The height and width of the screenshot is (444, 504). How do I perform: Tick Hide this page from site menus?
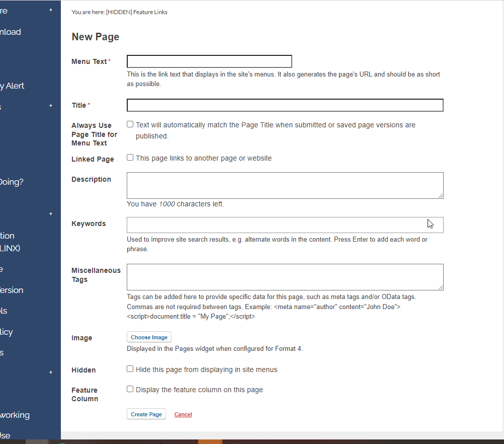tap(130, 368)
